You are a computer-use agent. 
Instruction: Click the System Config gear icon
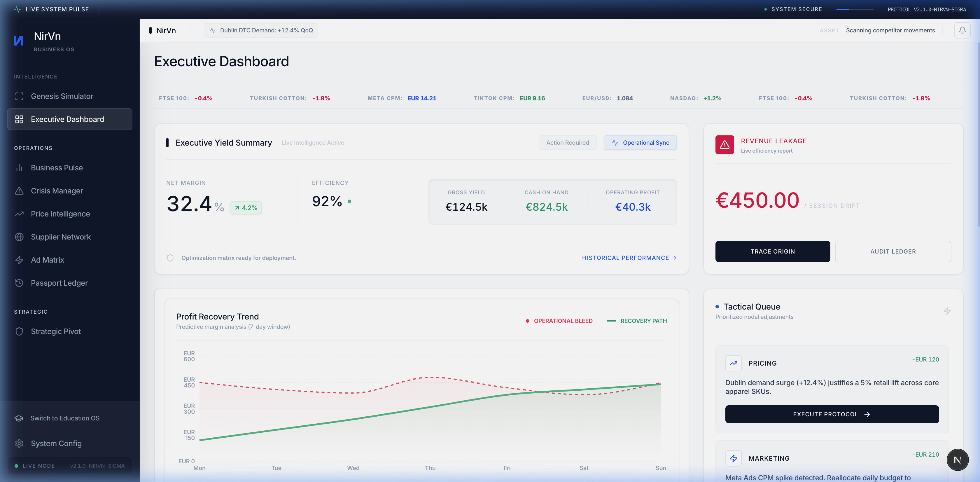pos(20,443)
